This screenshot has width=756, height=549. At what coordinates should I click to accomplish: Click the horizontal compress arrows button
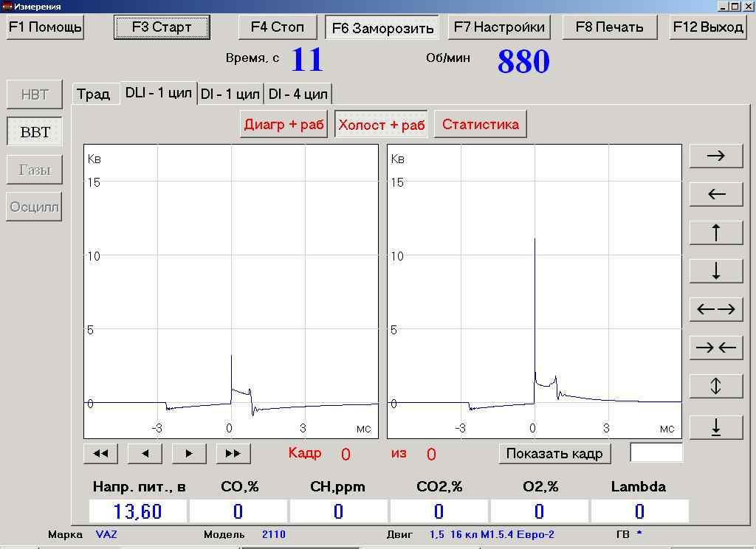coord(716,347)
